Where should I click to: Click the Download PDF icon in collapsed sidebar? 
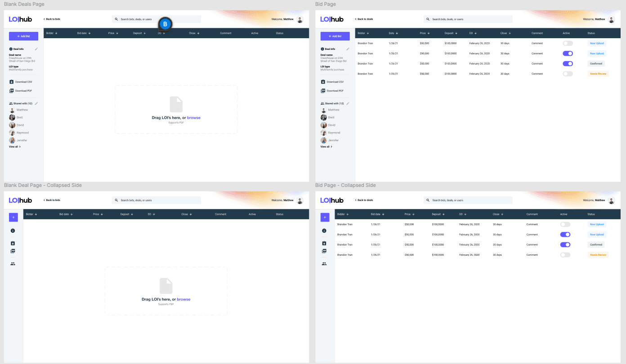click(13, 251)
